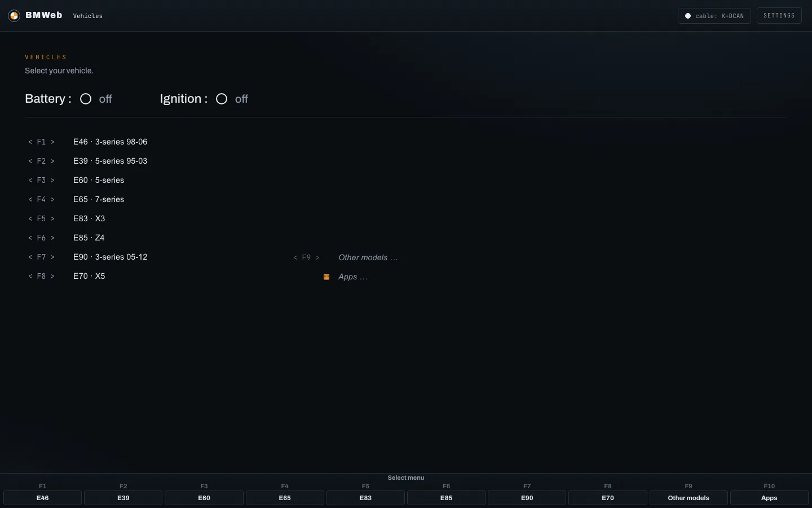812x508 pixels.
Task: Select E90 · 3-series 05-12 entry
Action: [x=111, y=257]
